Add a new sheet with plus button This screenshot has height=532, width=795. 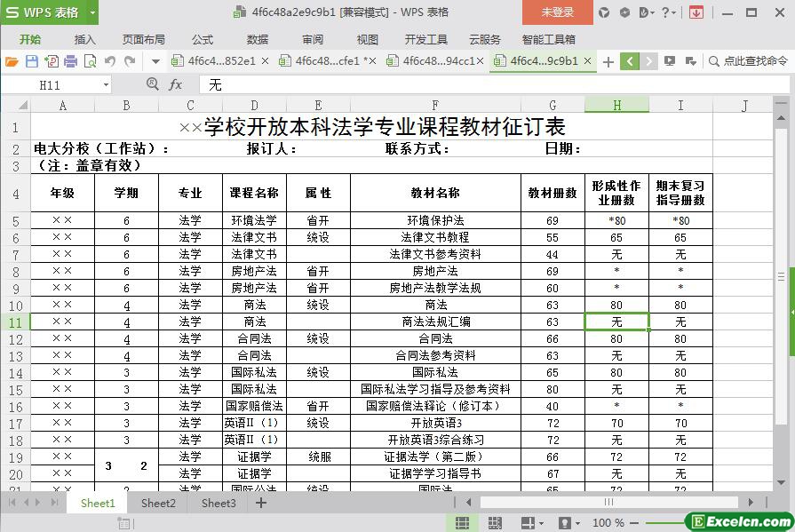point(261,503)
